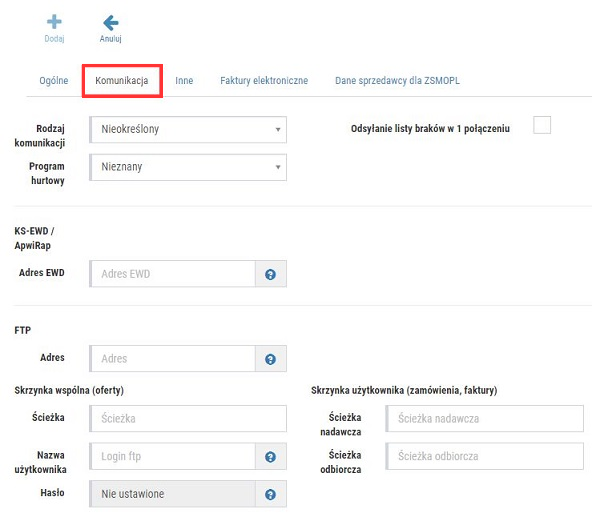Open help icon next to FTP Adres
The width and height of the screenshot is (592, 517).
tap(270, 359)
